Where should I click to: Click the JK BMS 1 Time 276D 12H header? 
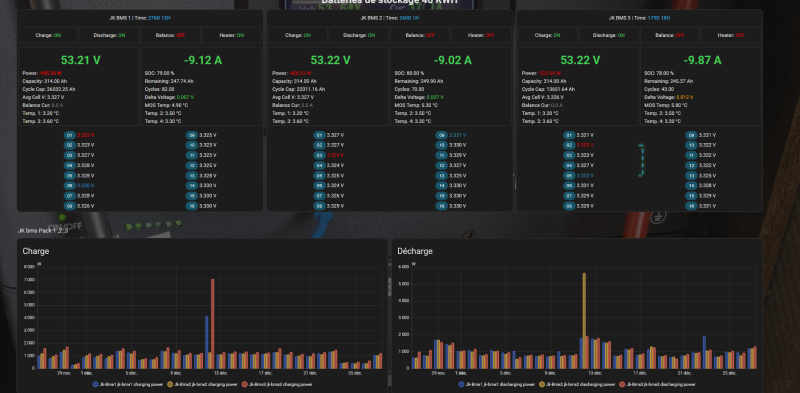tap(140, 18)
